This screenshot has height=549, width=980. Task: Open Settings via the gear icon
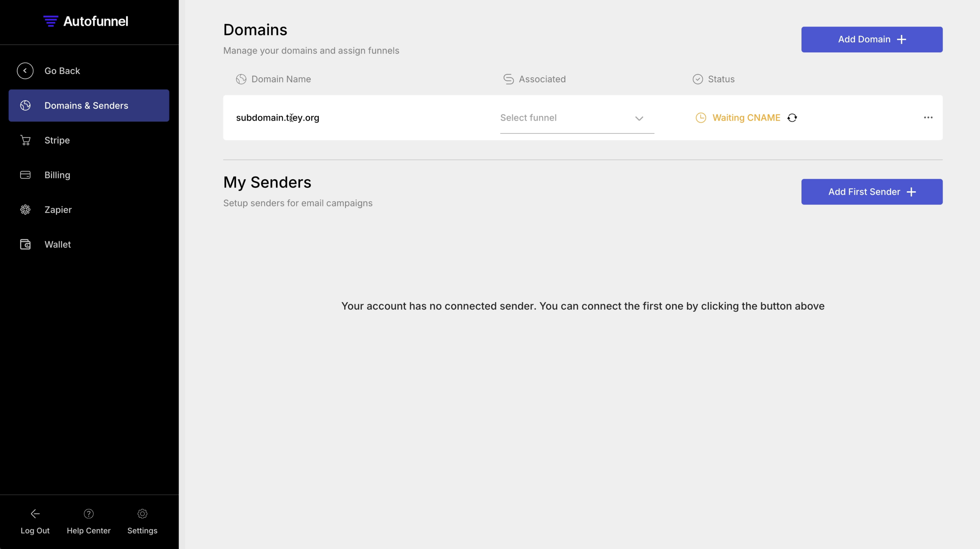coord(142,514)
